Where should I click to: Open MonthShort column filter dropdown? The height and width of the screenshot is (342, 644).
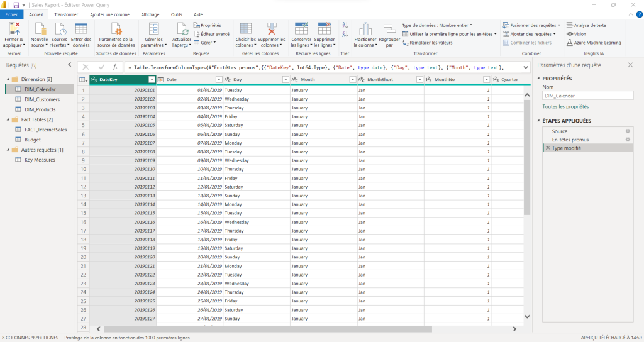tap(419, 80)
